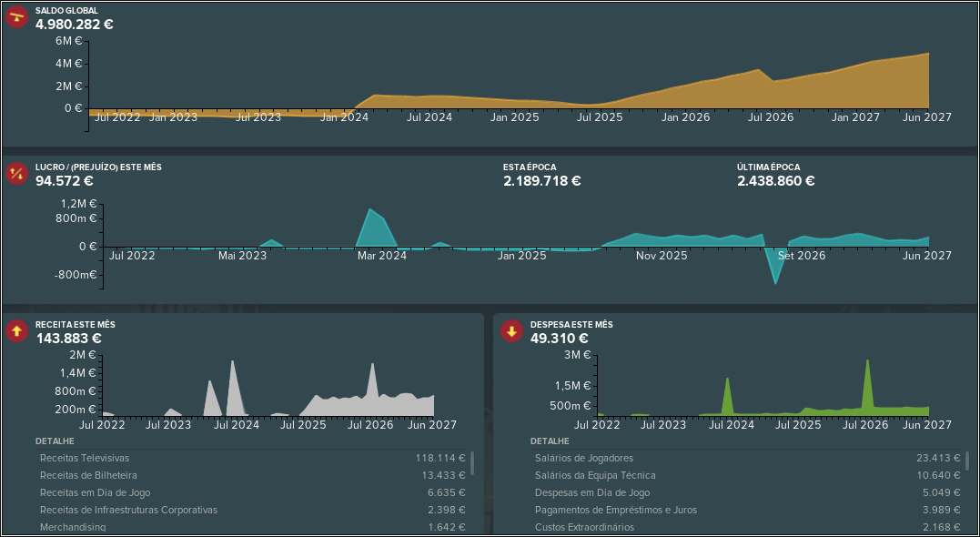The width and height of the screenshot is (980, 537).
Task: Select the Receitas em Dia de Jogo row
Action: (252, 492)
